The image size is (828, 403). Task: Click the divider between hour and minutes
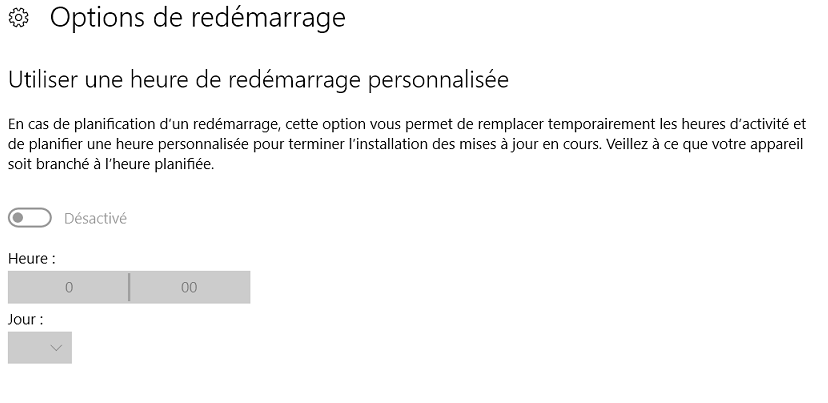click(129, 287)
